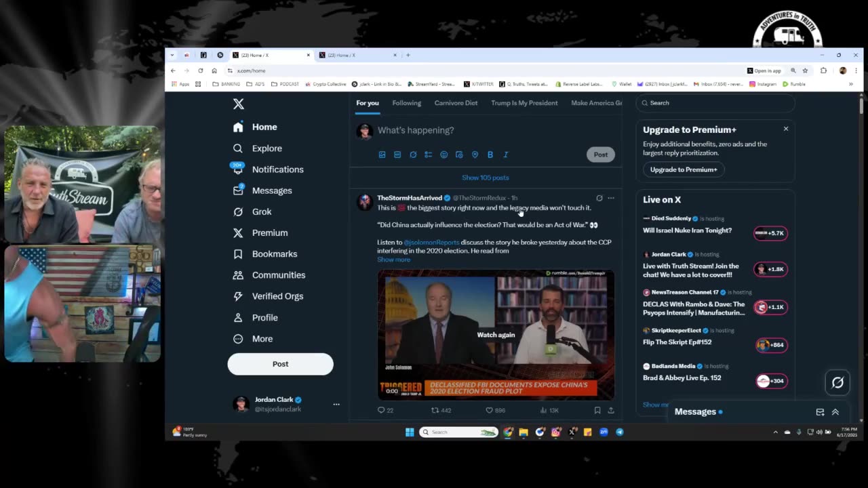Apply bold formatting in composer
Screen dimensions: 868x488
point(490,155)
